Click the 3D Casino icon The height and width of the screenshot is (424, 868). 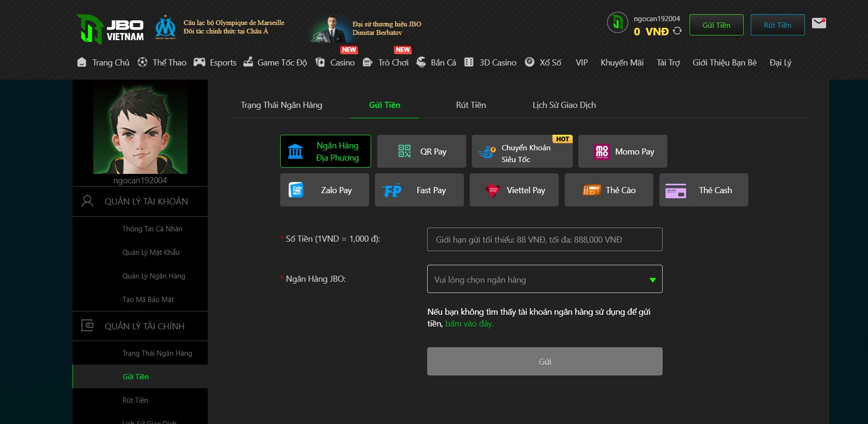click(469, 62)
